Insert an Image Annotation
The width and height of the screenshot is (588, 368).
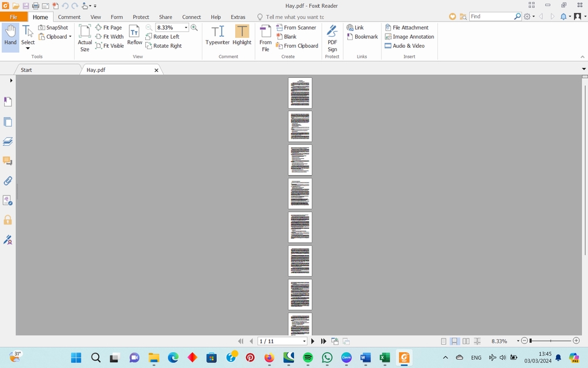coord(410,36)
